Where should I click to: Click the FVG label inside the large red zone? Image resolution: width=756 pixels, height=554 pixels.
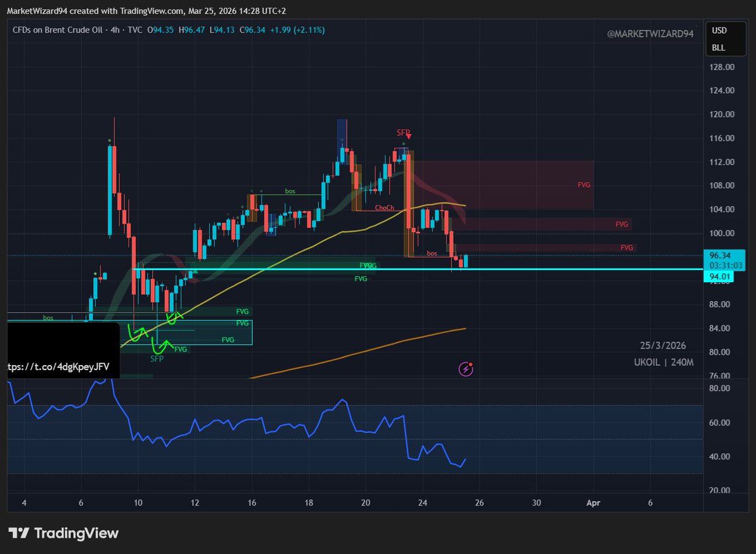pos(583,184)
